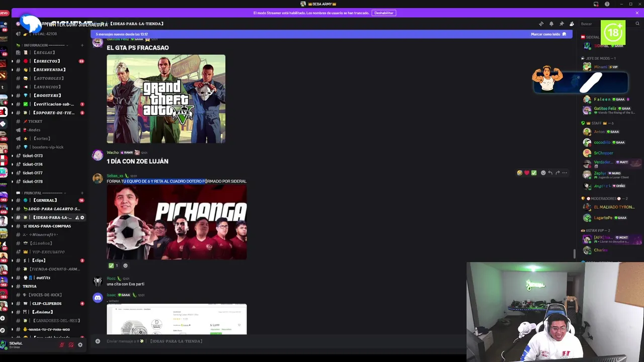Click Sebas username in chat

pos(115,176)
